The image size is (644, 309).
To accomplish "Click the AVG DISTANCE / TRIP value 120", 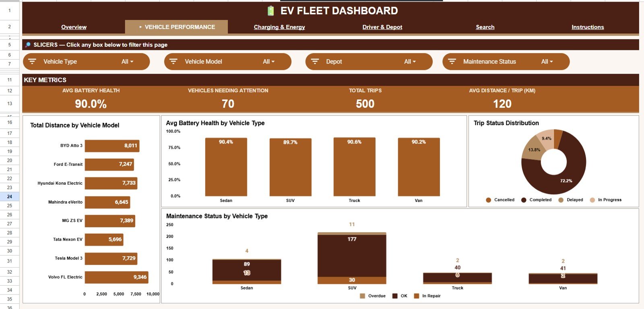I will (x=502, y=104).
